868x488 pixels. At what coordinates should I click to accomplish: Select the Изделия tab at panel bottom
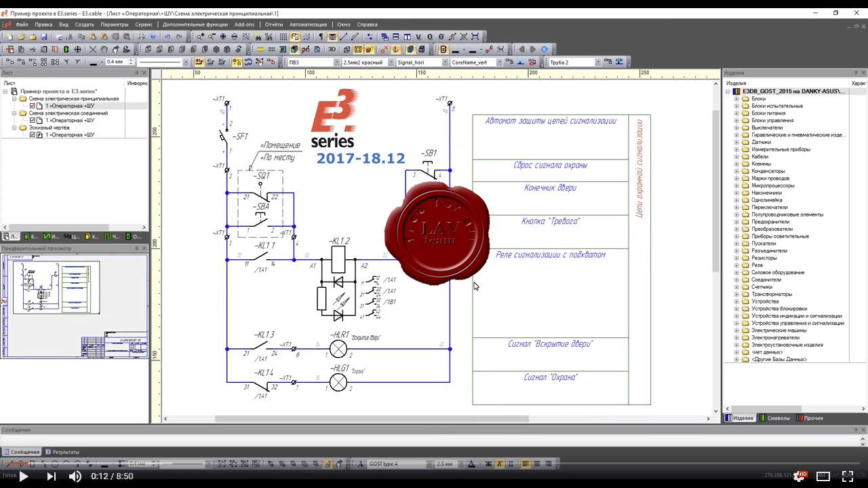coord(739,418)
